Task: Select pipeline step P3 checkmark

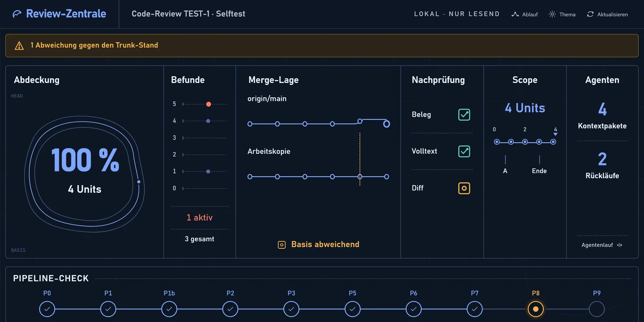Action: [x=291, y=309]
